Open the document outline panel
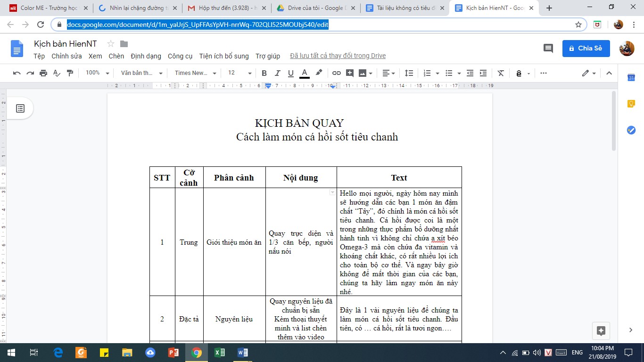 point(20,108)
